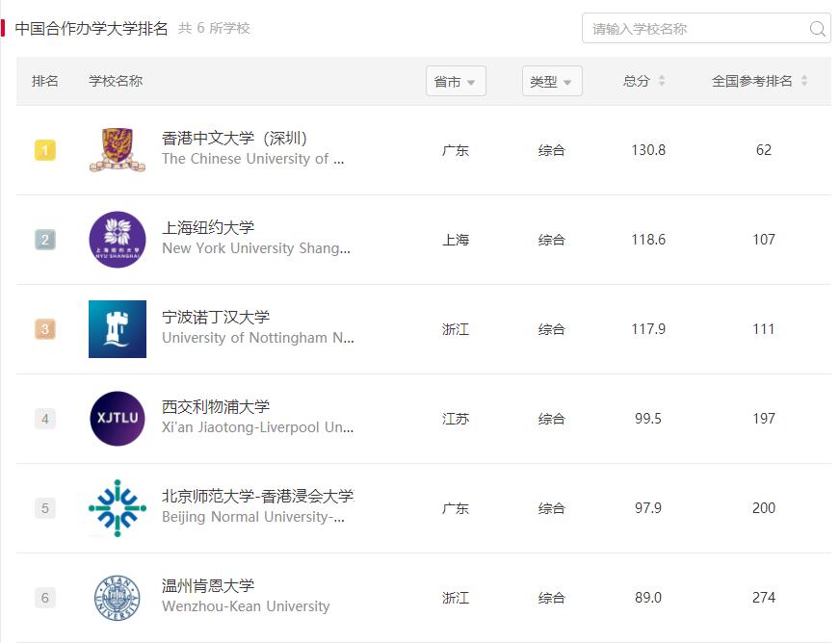
Task: Sort by 总分 total score arrows
Action: click(x=662, y=81)
